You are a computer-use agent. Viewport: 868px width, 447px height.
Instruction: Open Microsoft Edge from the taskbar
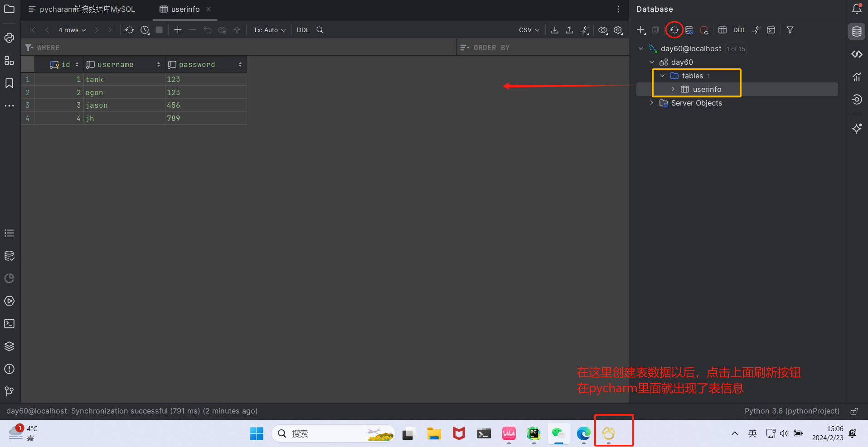[x=583, y=433]
